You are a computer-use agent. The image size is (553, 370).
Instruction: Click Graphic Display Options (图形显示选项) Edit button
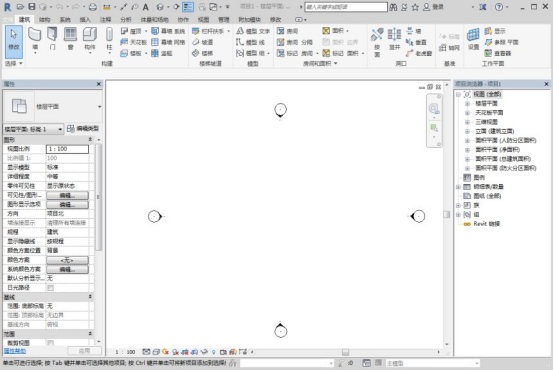point(67,205)
